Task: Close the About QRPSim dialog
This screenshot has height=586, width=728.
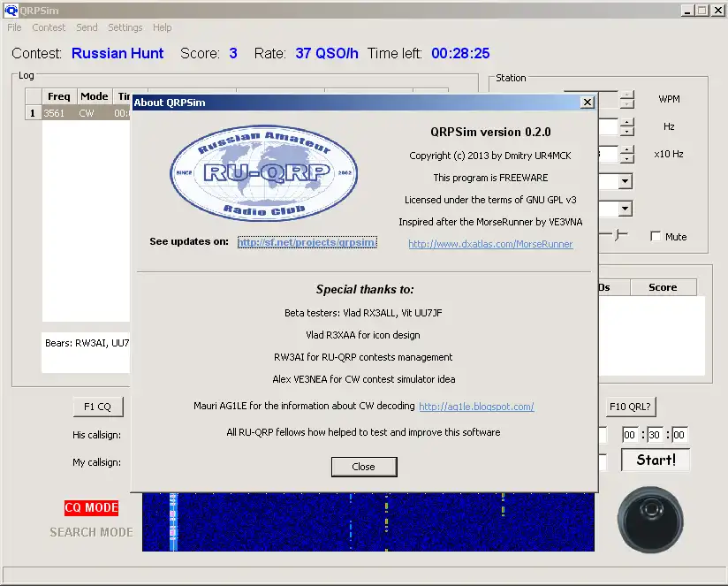Action: 364,467
